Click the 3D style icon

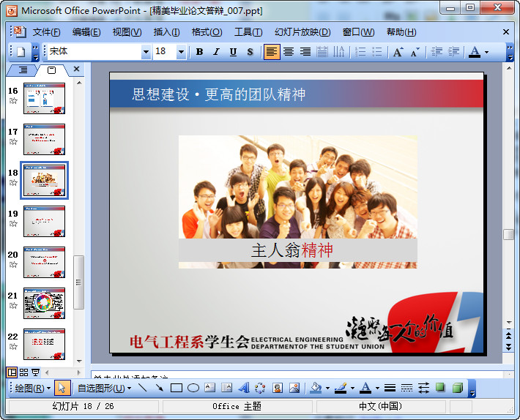pos(458,388)
